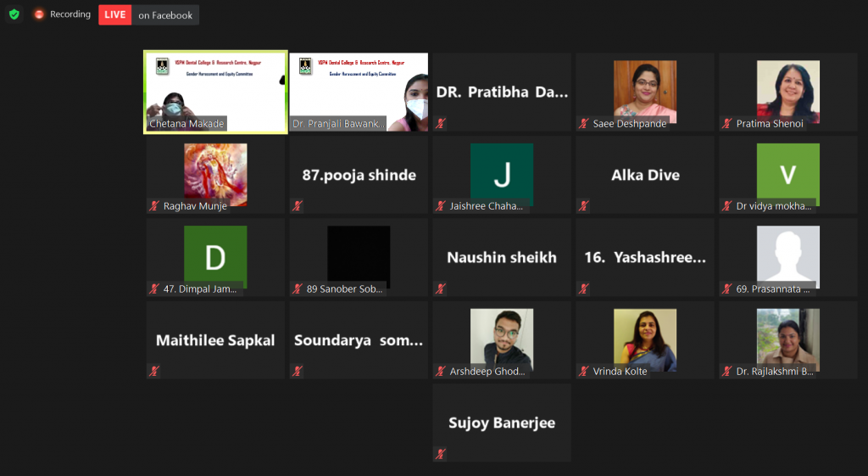Click the green V avatar of Dr vidya
The width and height of the screenshot is (868, 476).
point(787,175)
